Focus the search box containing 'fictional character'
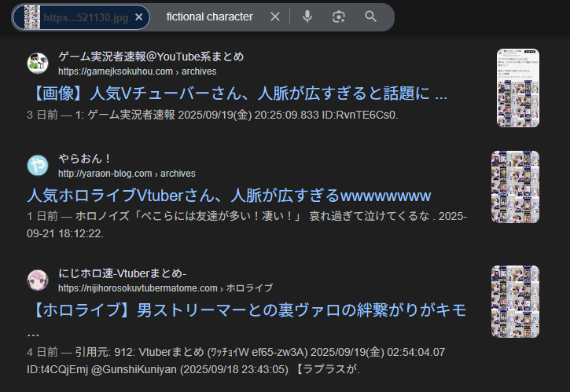 pos(210,16)
